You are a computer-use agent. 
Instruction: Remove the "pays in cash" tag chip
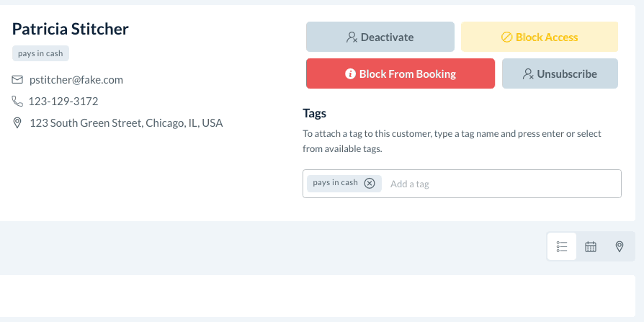click(x=370, y=183)
